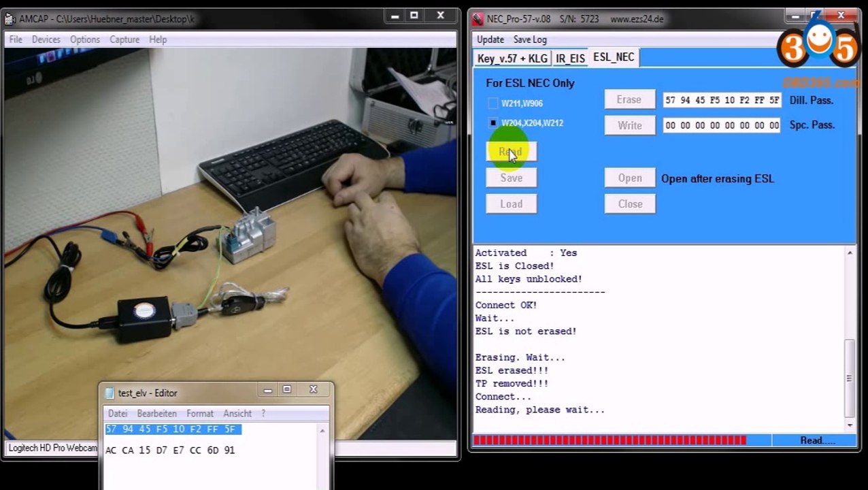Click the 'ESL erased!!!' log line
868x490 pixels.
(x=512, y=370)
